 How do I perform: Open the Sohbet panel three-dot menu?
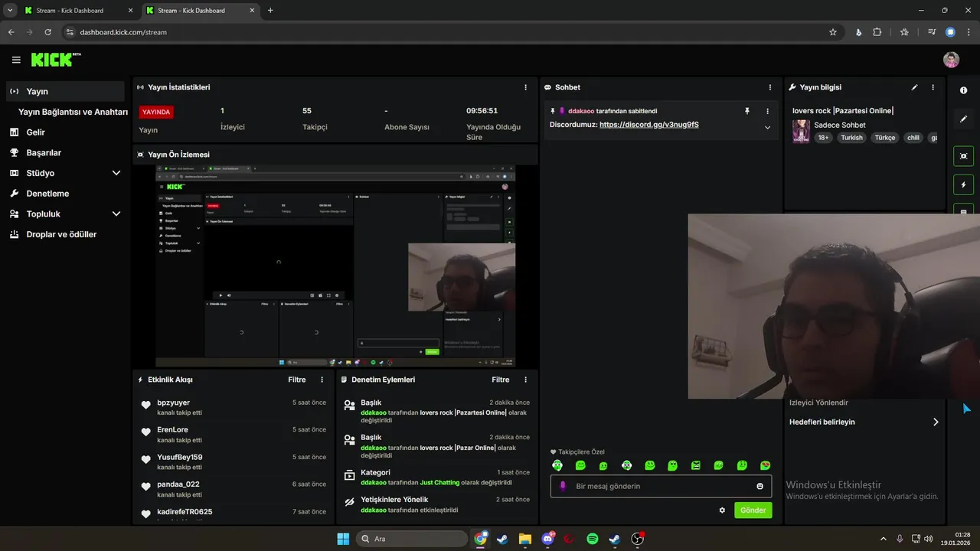tap(770, 87)
